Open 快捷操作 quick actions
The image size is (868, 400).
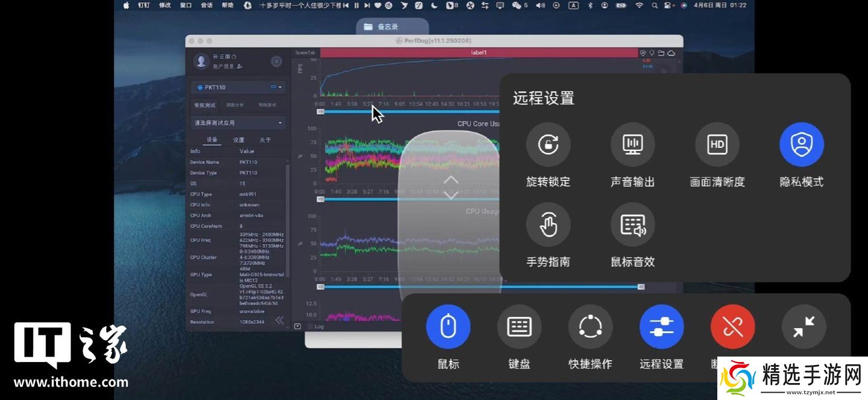point(590,327)
